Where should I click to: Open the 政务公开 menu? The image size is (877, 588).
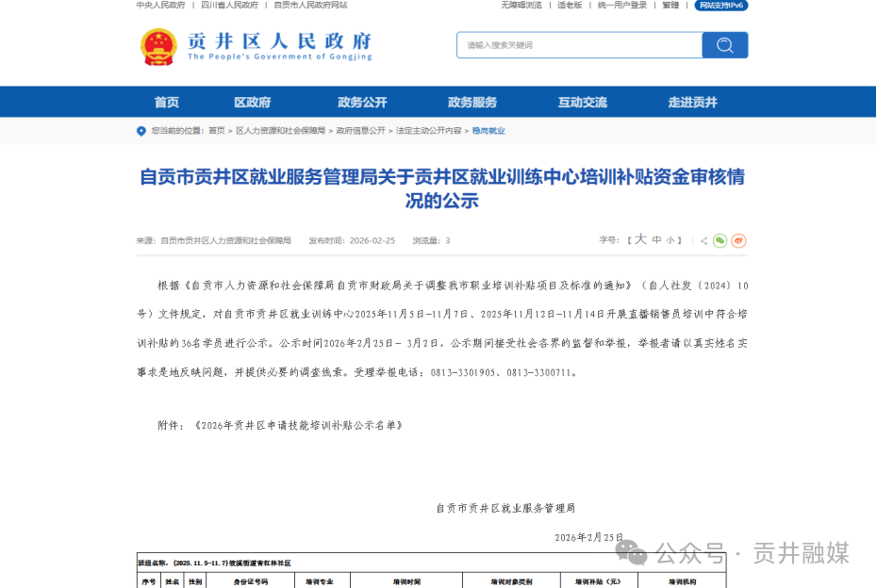tap(362, 102)
